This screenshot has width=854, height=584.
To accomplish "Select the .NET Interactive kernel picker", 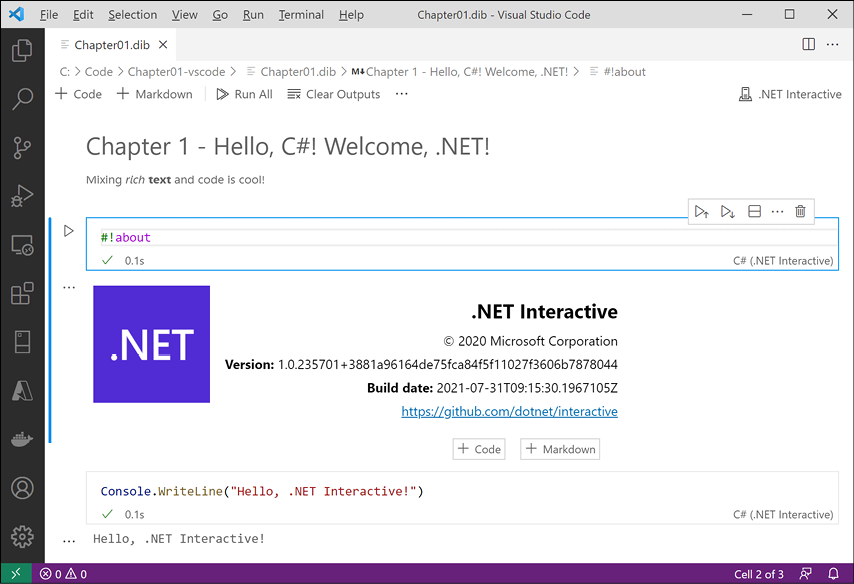I will tap(790, 94).
